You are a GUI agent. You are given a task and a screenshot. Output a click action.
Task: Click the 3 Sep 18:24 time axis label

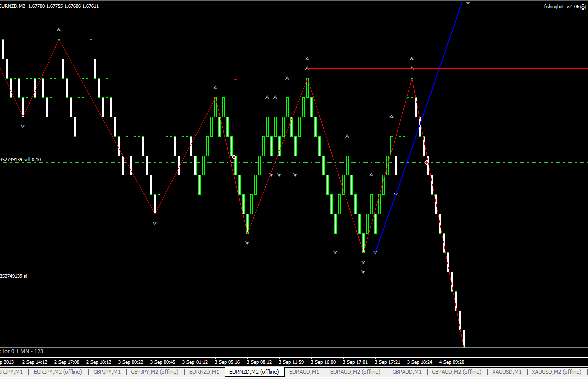click(x=420, y=362)
